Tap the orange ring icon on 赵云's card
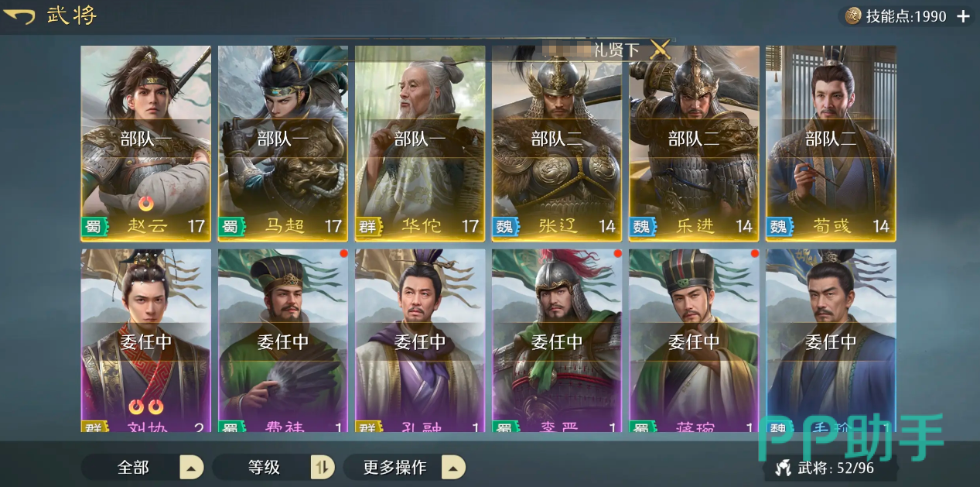Image resolution: width=980 pixels, height=487 pixels. (x=146, y=204)
